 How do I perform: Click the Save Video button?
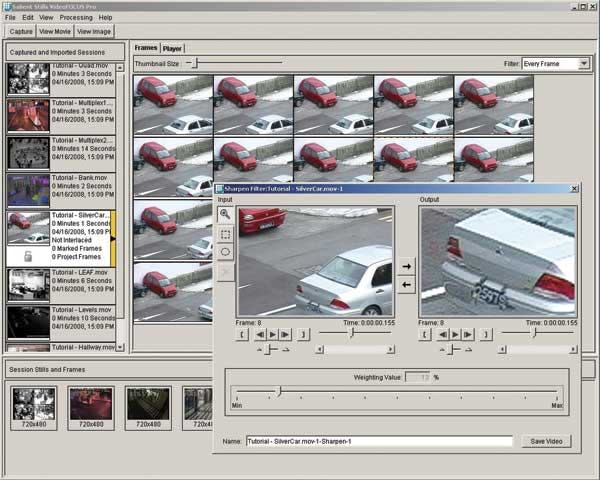(x=546, y=441)
